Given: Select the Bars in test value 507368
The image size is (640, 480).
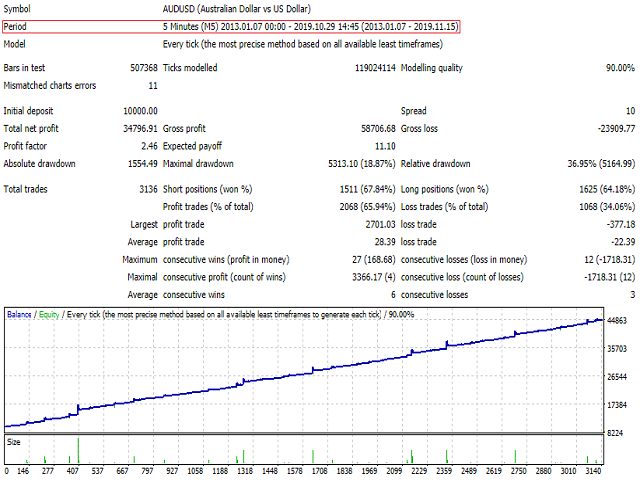Looking at the screenshot, I should [144, 68].
